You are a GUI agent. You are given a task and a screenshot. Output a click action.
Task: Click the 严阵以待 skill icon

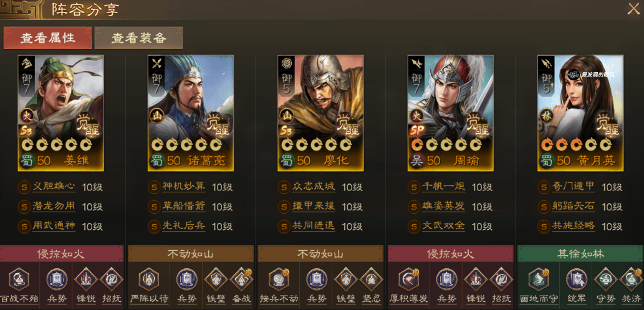(x=148, y=279)
